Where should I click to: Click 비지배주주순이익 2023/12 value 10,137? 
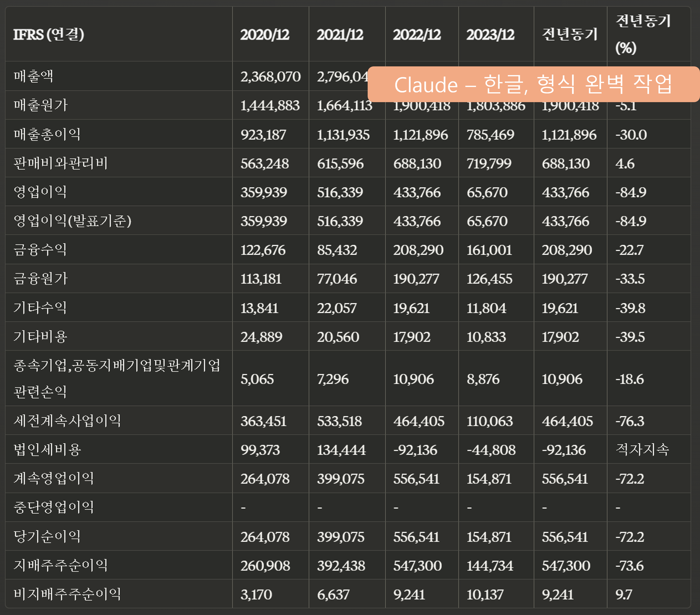pyautogui.click(x=485, y=594)
